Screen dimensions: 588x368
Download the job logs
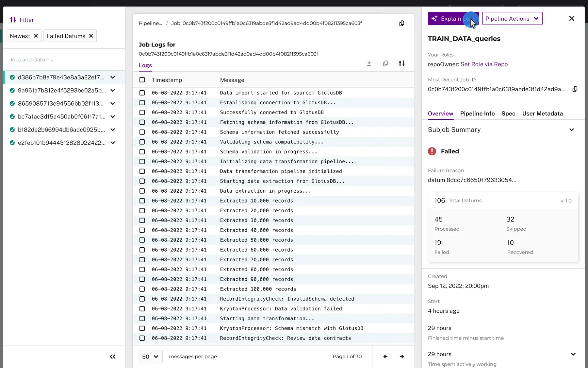[369, 63]
